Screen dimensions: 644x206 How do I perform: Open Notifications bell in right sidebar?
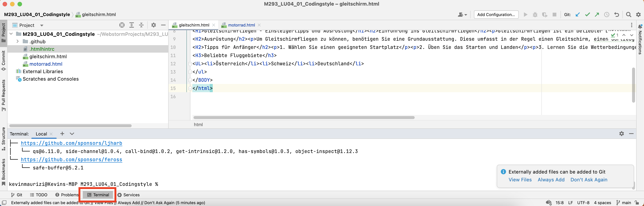point(640,26)
